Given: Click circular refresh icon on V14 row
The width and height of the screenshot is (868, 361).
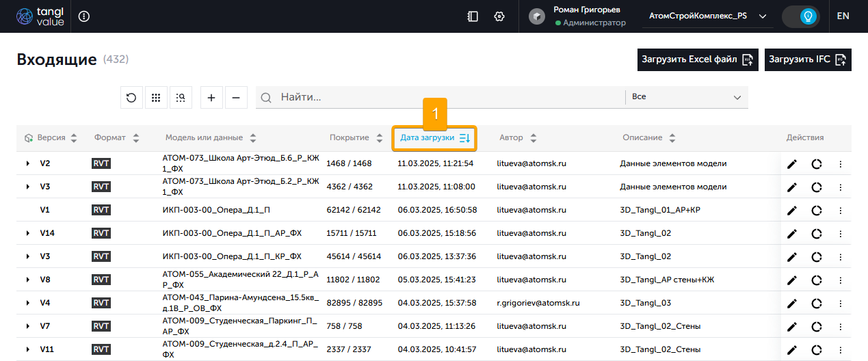Looking at the screenshot, I should (x=817, y=234).
